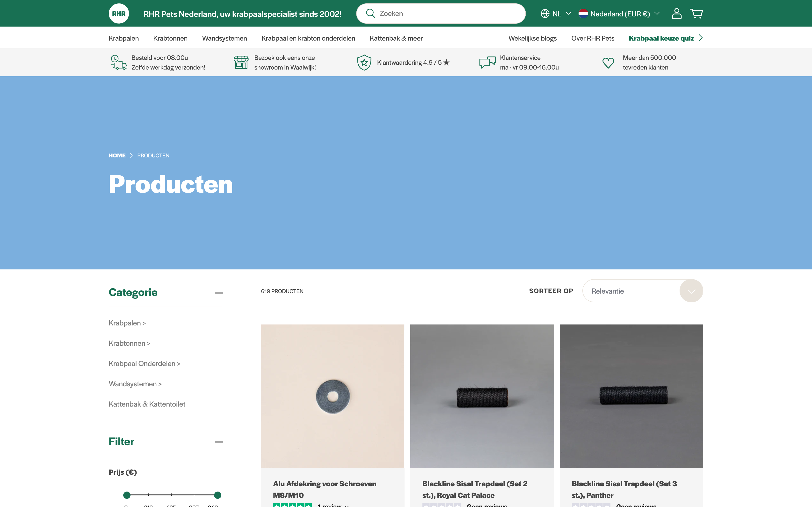The height and width of the screenshot is (507, 812).
Task: Open the Wandsystemen navigation menu
Action: pos(224,38)
